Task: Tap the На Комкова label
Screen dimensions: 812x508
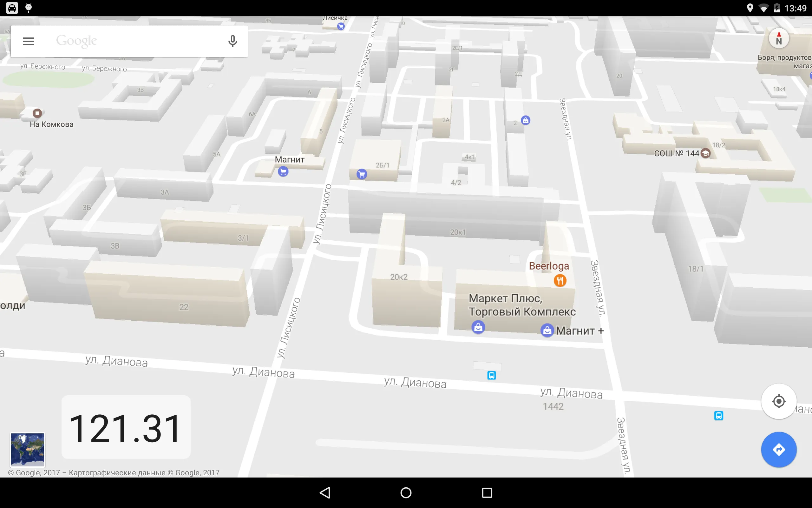Action: coord(52,124)
